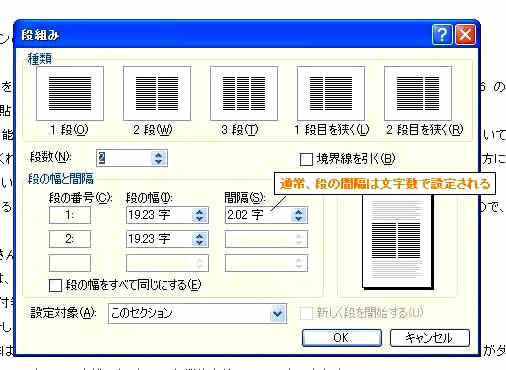The image size is (506, 370).
Task: Click the column number 2: box
Action: (x=70, y=239)
